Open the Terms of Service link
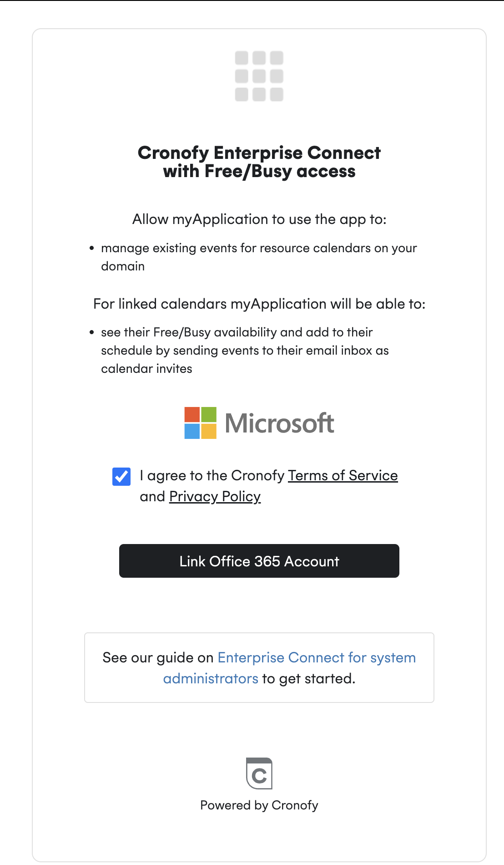Screen dimensions: 504x865 tap(343, 475)
